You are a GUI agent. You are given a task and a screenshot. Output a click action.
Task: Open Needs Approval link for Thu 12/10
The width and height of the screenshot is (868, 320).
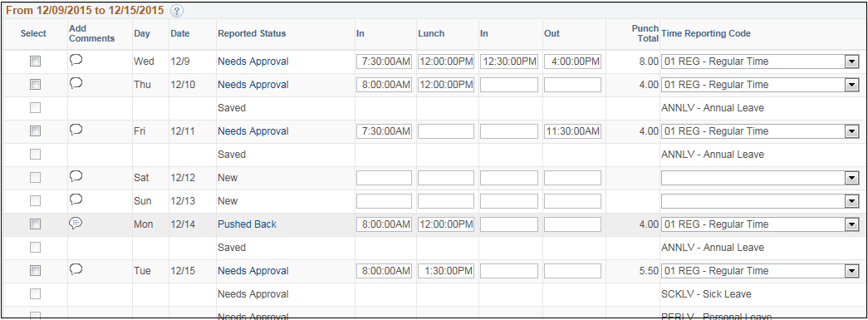pyautogui.click(x=253, y=85)
